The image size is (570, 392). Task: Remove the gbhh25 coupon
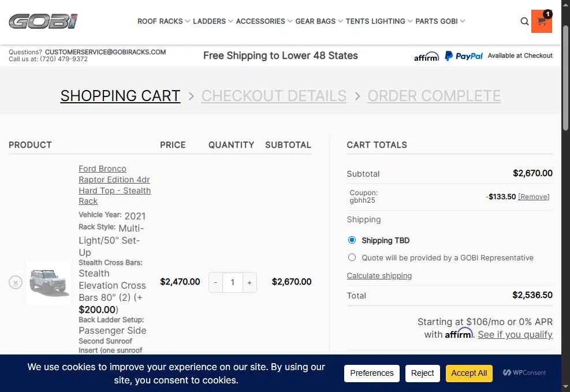tap(534, 197)
